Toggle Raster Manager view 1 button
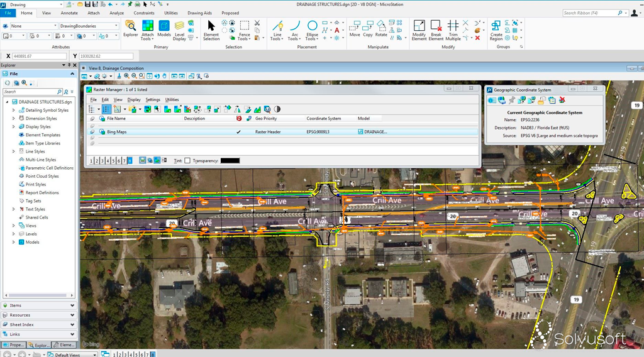 click(x=91, y=160)
